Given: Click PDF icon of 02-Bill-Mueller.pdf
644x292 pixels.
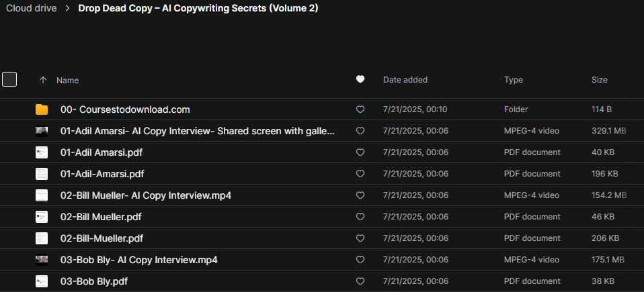Looking at the screenshot, I should (42, 238).
